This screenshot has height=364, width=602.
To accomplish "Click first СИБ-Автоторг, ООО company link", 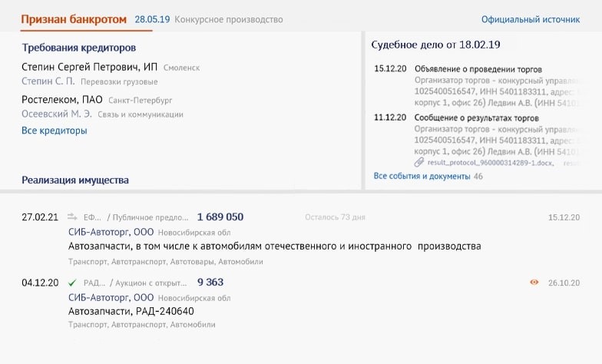I will [111, 232].
